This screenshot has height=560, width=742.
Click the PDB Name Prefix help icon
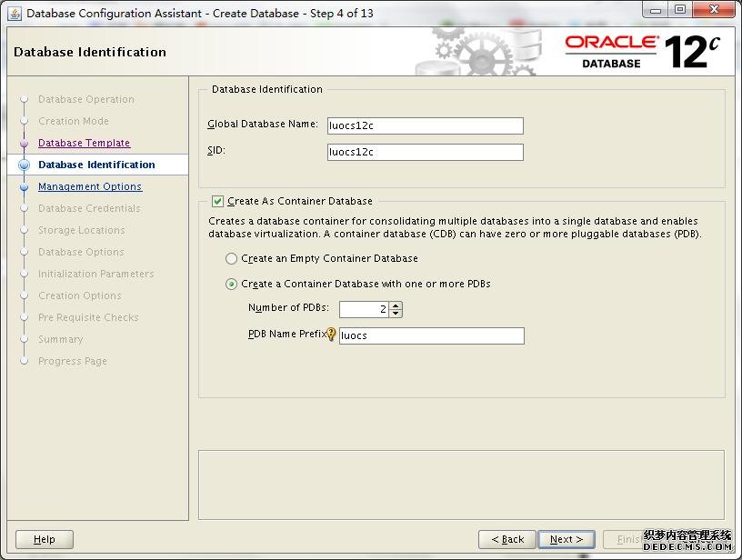coord(331,335)
